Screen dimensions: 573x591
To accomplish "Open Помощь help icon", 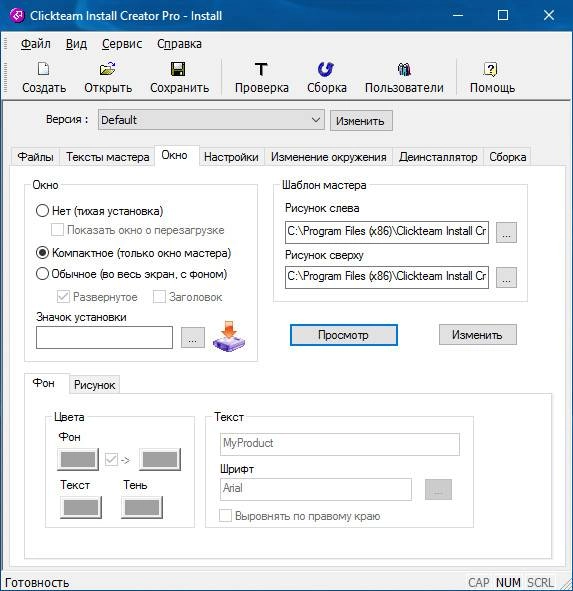I will 490,69.
